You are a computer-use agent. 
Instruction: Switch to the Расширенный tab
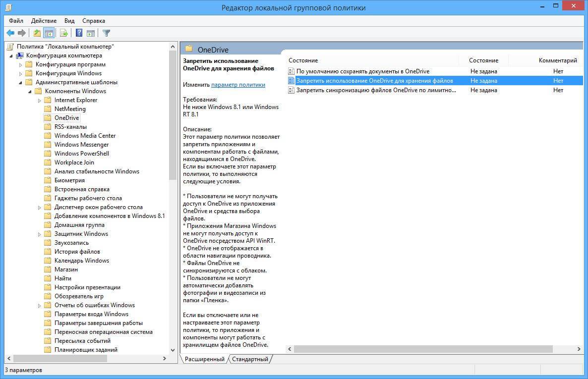click(x=204, y=359)
